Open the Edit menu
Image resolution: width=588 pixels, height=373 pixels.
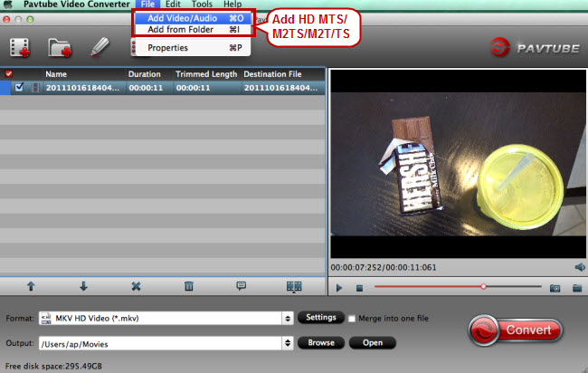click(x=173, y=5)
